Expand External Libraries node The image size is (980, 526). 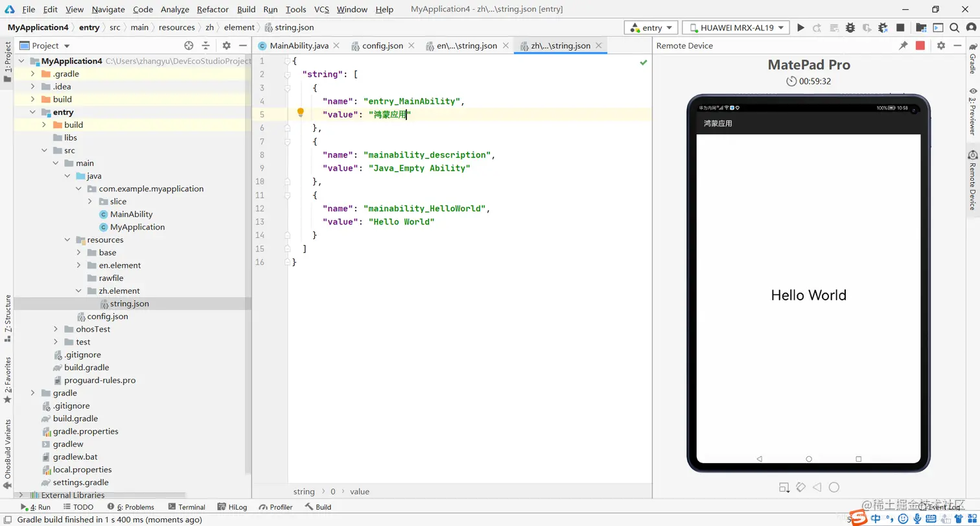click(x=21, y=495)
